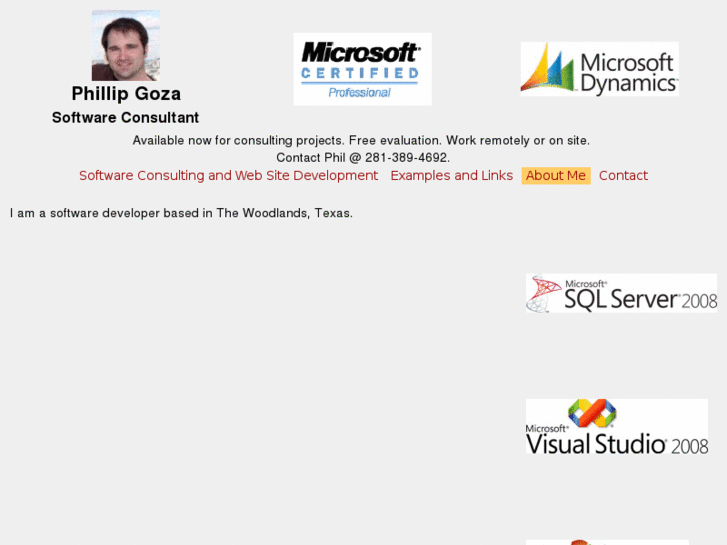Click the phone number line 'Contact Phil @ 281-389-4692'
The width and height of the screenshot is (727, 545).
[x=363, y=158]
